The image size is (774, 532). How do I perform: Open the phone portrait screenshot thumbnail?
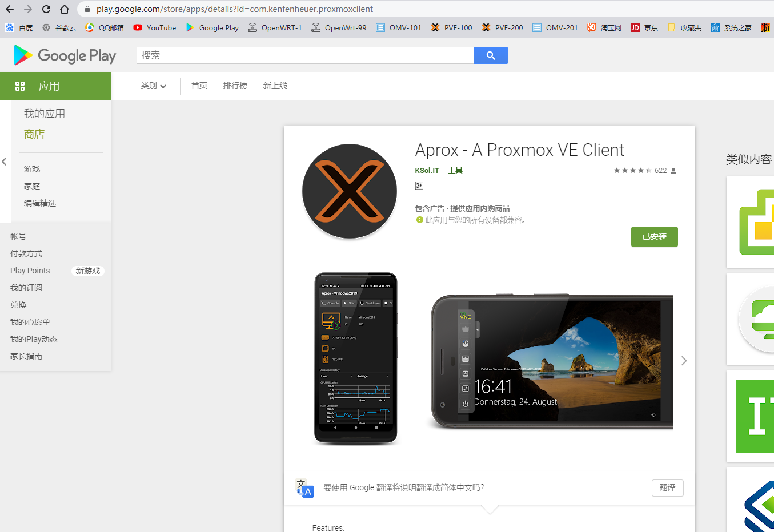point(355,358)
